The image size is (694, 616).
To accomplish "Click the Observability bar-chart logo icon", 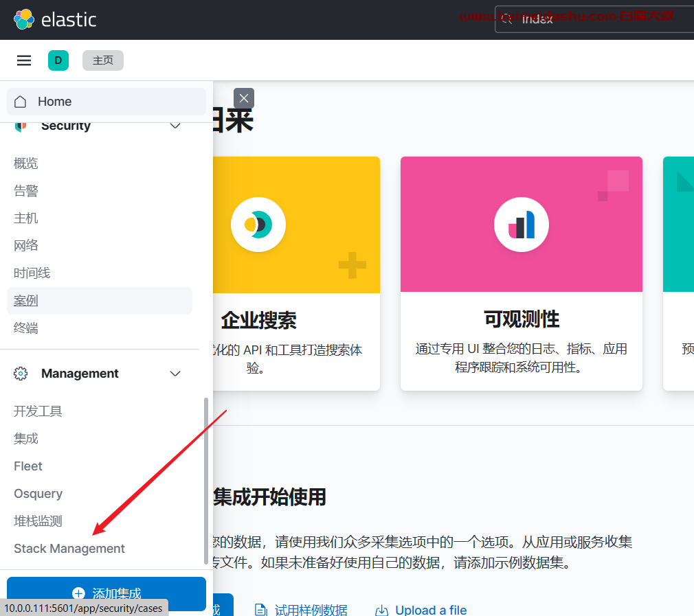I will 522,225.
